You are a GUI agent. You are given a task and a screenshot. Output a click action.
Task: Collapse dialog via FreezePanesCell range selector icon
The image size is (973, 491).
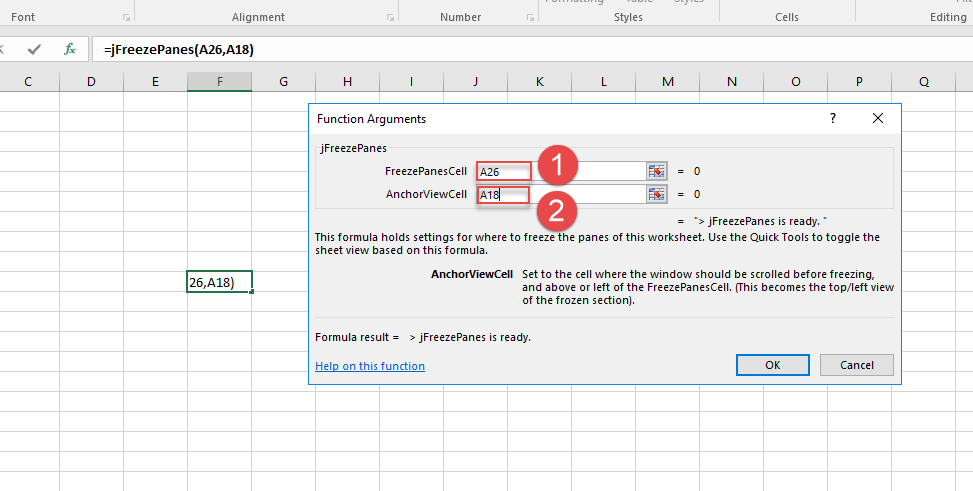[x=656, y=171]
